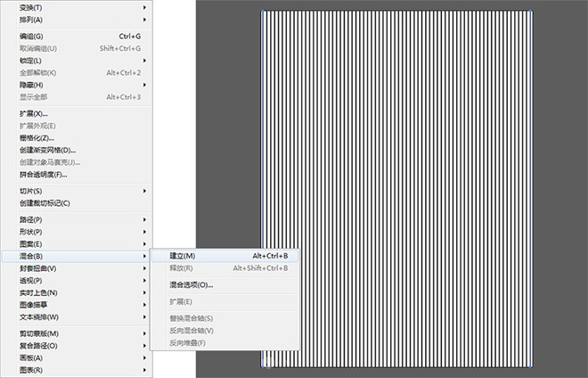Viewport: 588px width, 378px height.
Task: Open the 锁定(L) submenu
Action: (31, 60)
